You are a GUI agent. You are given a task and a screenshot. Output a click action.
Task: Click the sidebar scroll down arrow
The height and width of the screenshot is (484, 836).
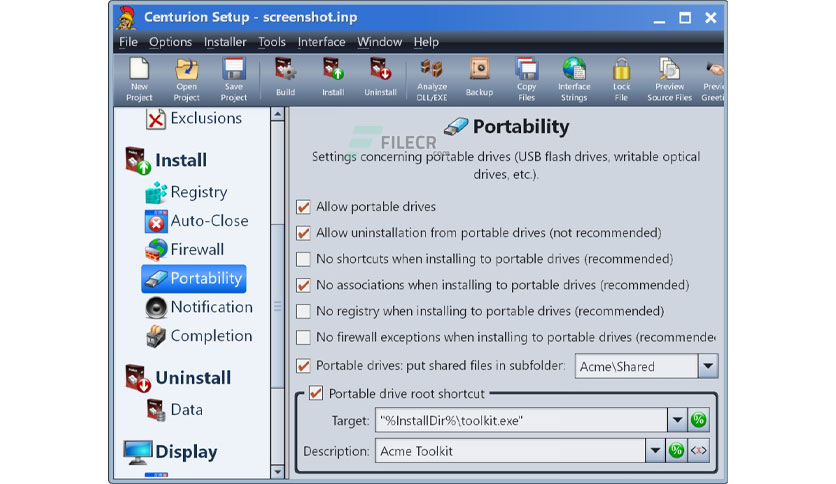click(277, 472)
